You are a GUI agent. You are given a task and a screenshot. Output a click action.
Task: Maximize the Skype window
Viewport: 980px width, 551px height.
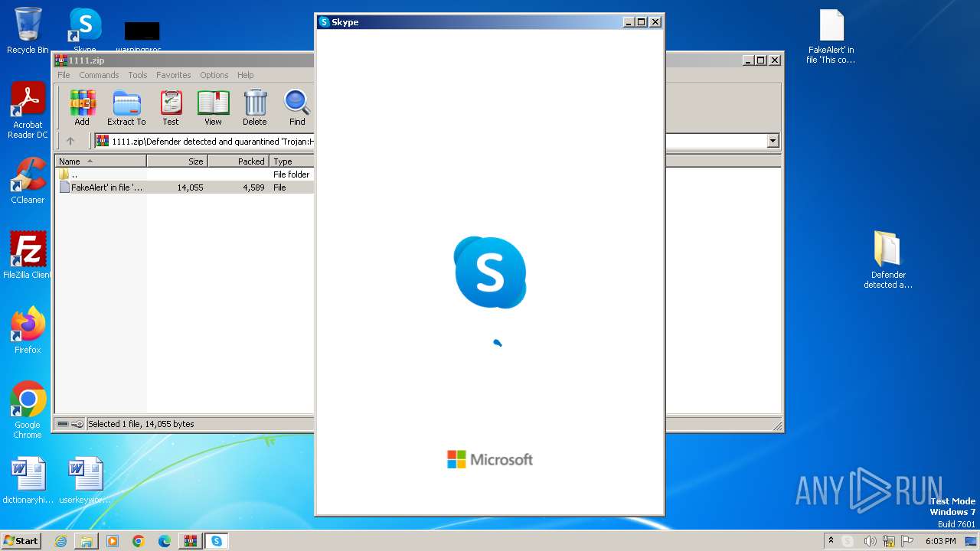(x=642, y=22)
